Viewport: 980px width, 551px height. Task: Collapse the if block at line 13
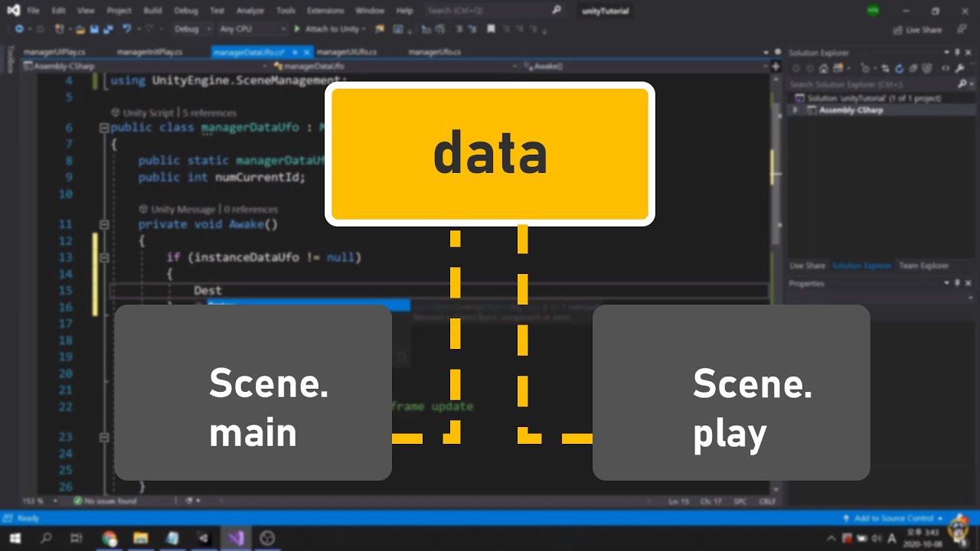(104, 258)
